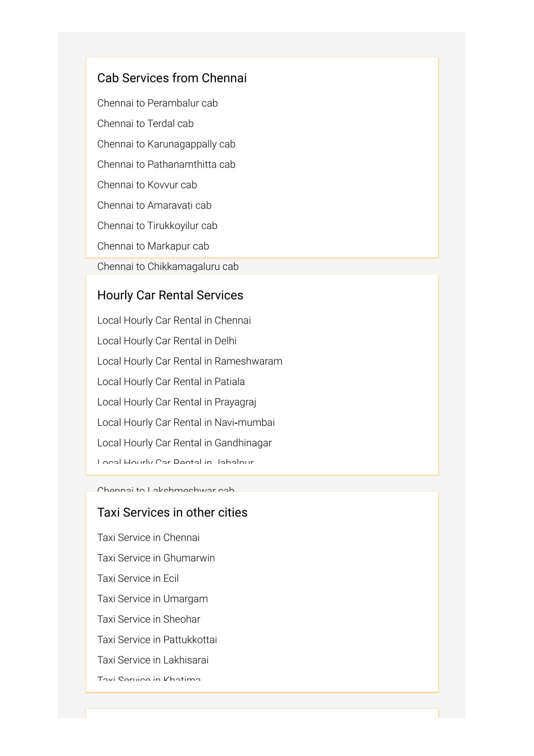Select Local Hourly Car Rental in Delhi
Screen dimensions: 534x756
tap(167, 341)
